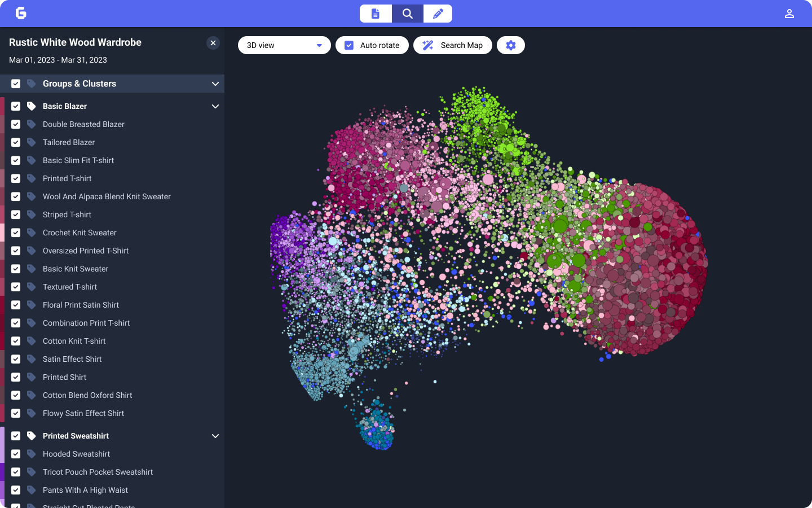Switch to the document tab in header

376,14
